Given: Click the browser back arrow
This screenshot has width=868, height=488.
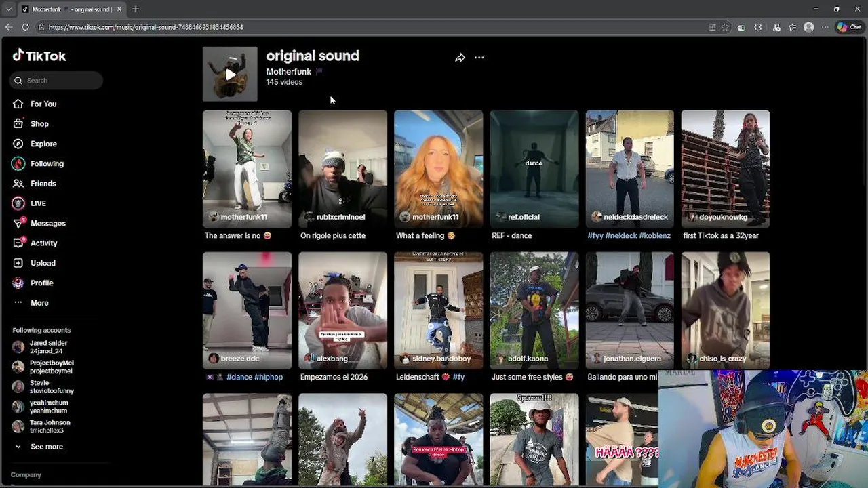Looking at the screenshot, I should pos(9,27).
